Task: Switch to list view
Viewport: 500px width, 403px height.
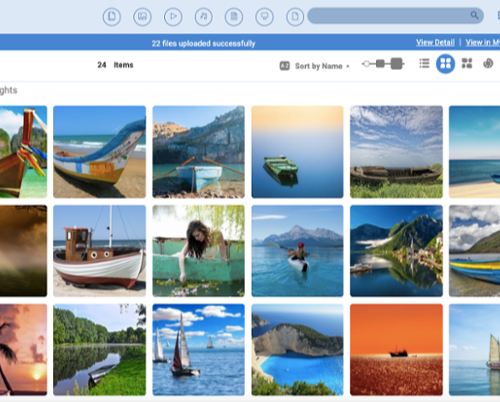Action: (x=424, y=63)
